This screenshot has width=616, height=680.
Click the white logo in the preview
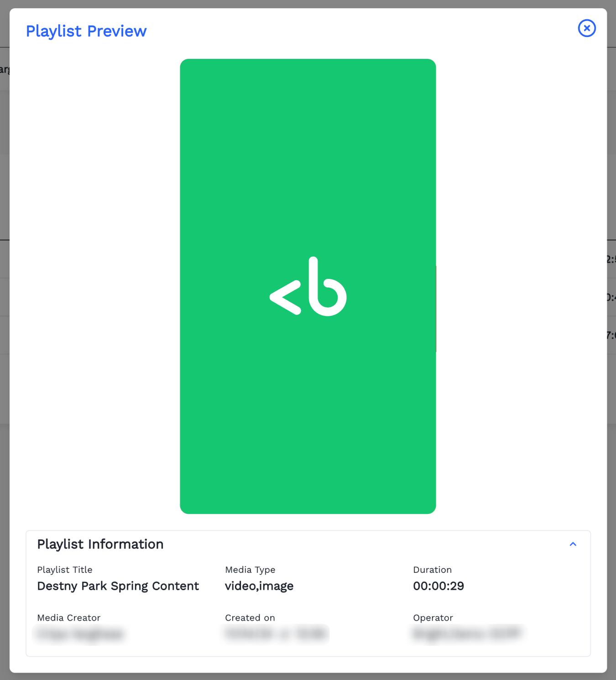[308, 287]
